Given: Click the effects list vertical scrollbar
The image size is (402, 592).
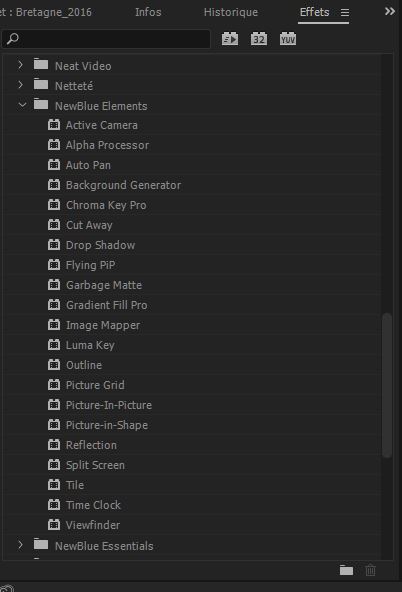Looking at the screenshot, I should (387, 385).
